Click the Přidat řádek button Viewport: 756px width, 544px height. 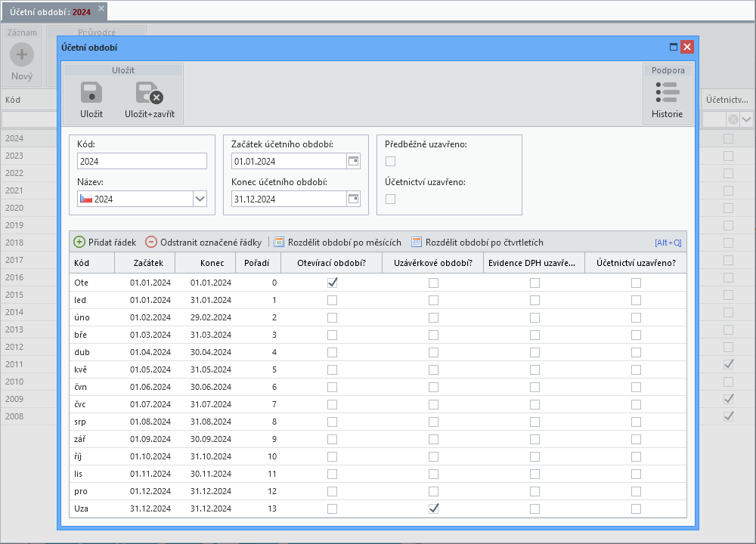click(104, 242)
